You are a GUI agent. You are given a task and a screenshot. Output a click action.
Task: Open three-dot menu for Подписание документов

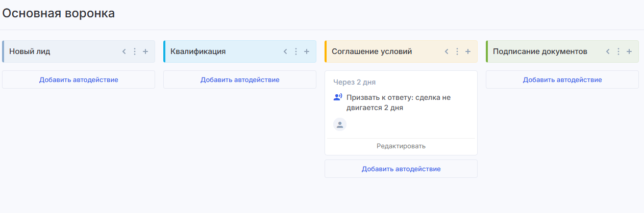click(x=618, y=51)
